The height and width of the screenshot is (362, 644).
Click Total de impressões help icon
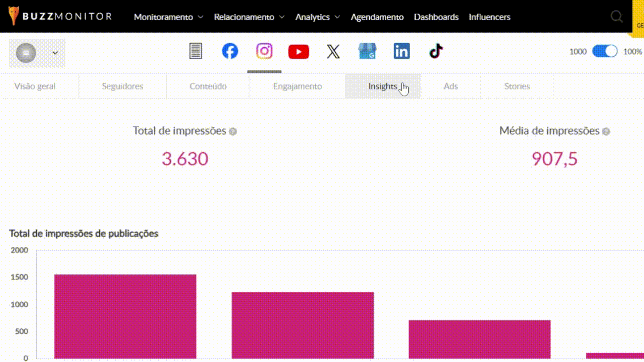233,131
